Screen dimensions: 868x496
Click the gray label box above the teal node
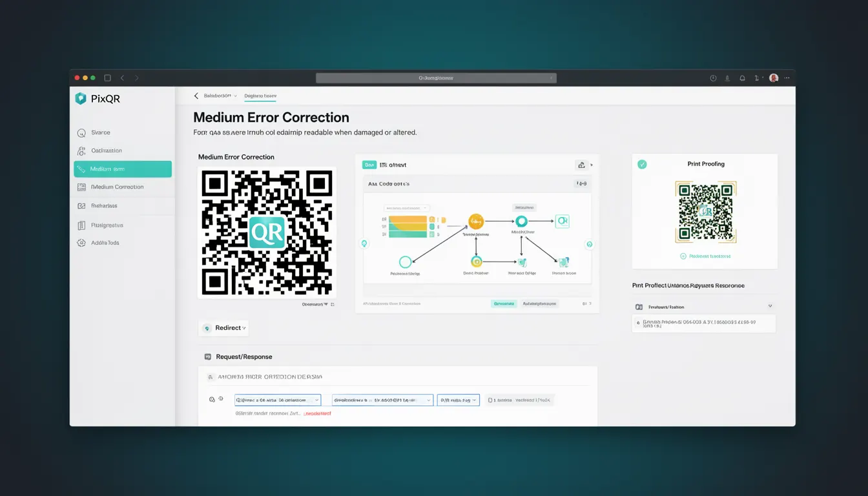(524, 208)
